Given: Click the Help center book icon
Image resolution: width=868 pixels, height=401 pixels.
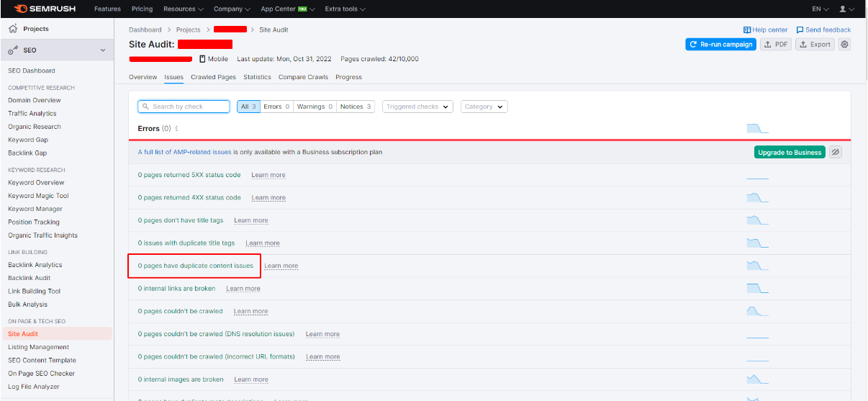Looking at the screenshot, I should 747,30.
